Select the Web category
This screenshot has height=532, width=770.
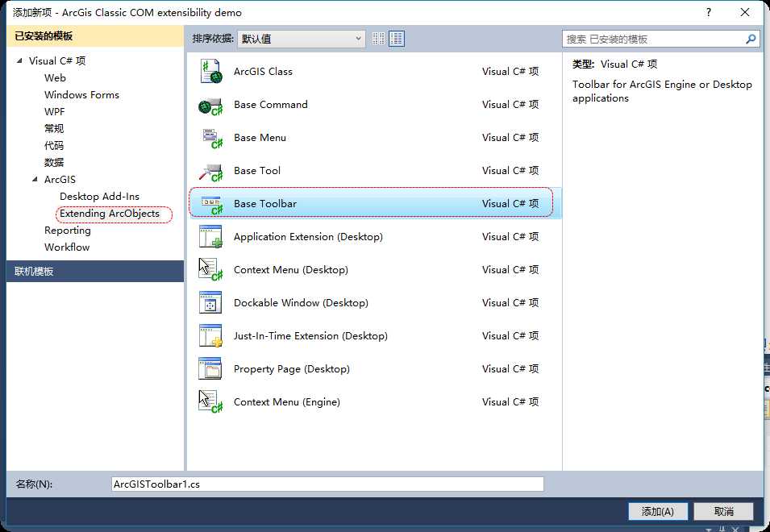(x=55, y=78)
